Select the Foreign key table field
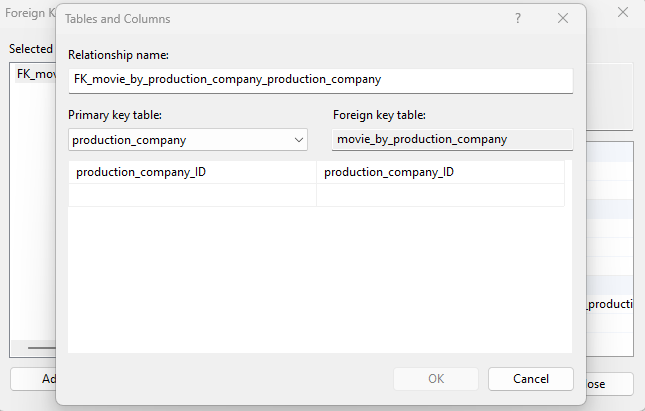Image resolution: width=645 pixels, height=411 pixels. 452,139
